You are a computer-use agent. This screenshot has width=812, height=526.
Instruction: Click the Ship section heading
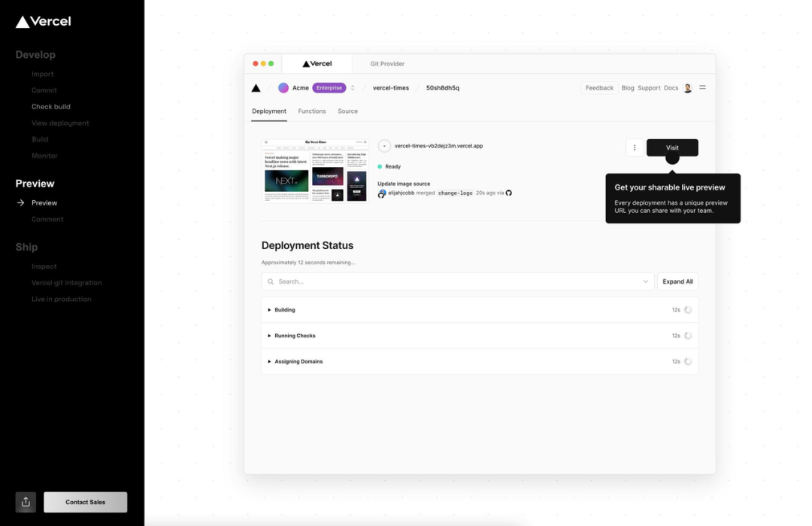(26, 247)
